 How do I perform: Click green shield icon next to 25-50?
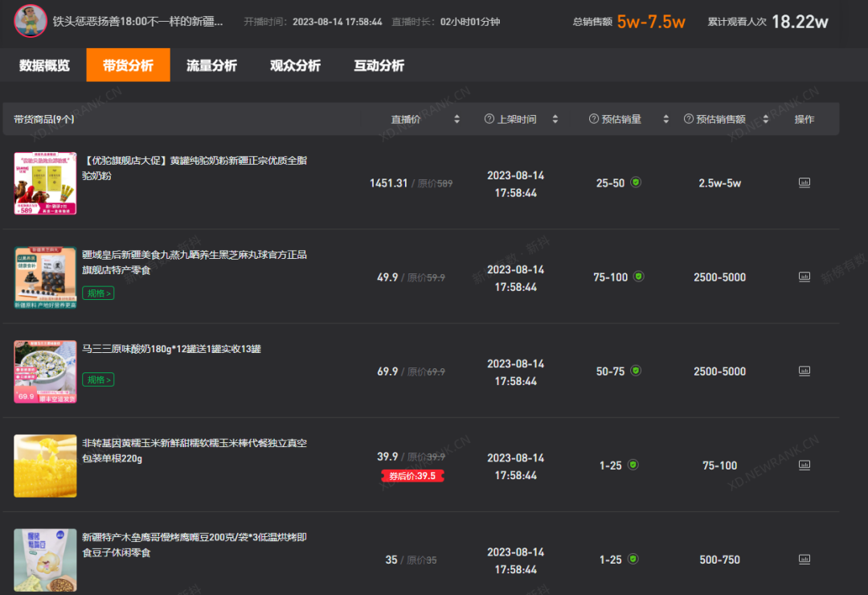[636, 183]
